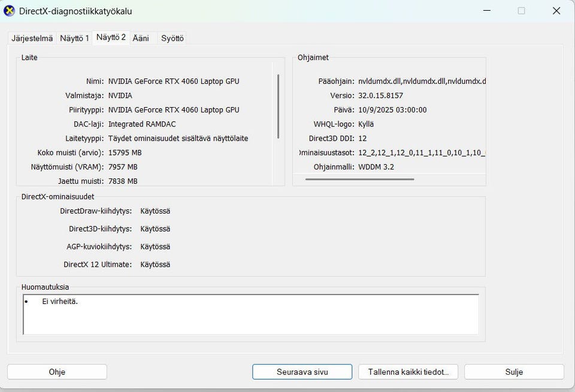Click the Piirityyppi value text
This screenshot has height=392, width=575.
point(174,110)
